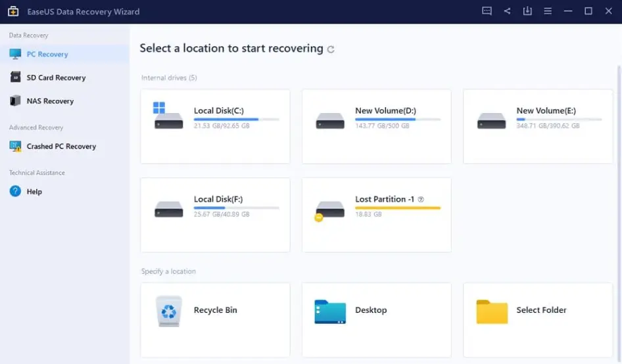Click the "21.53 GB/92.65 GB" size text
Image resolution: width=622 pixels, height=364 pixels.
coord(222,125)
